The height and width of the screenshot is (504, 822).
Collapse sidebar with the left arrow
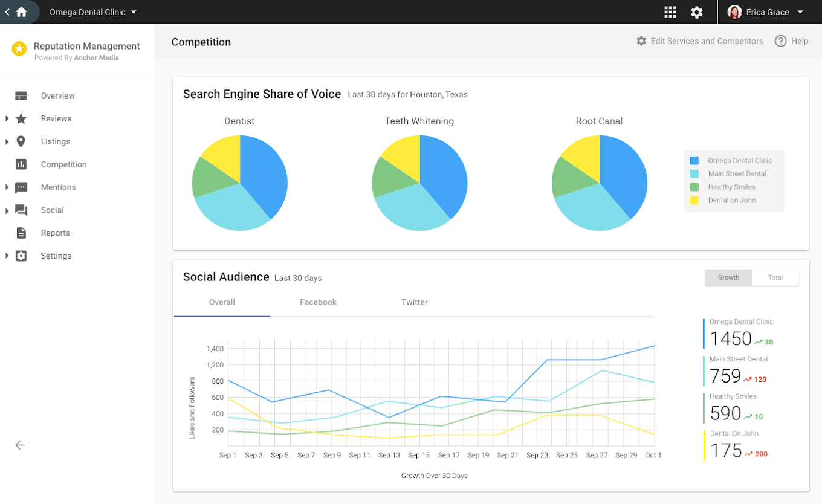tap(20, 445)
